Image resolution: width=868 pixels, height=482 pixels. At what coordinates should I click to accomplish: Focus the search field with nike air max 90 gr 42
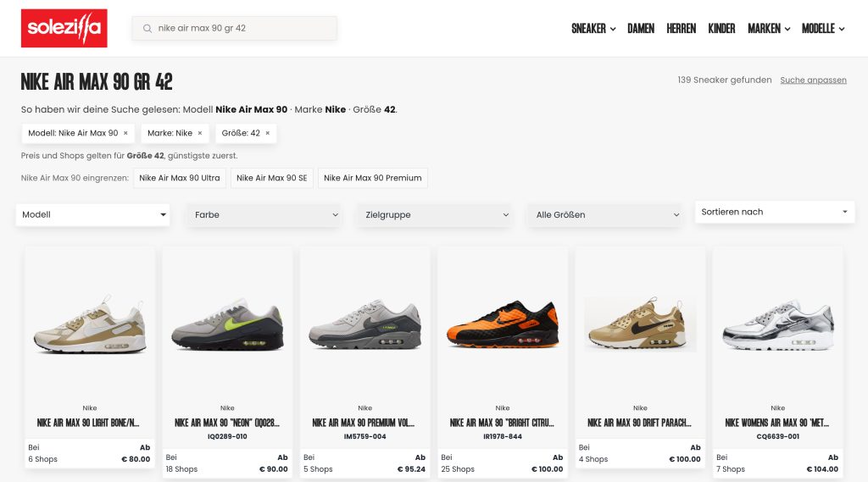coord(234,28)
